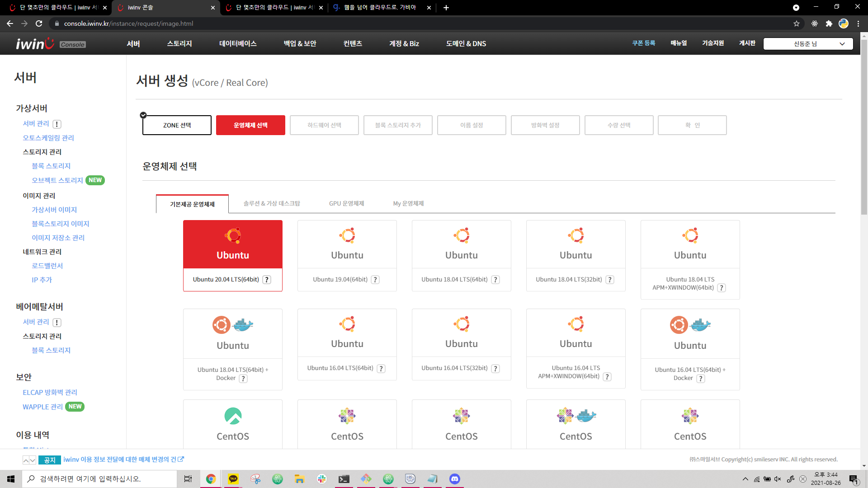The width and height of the screenshot is (868, 488).
Task: Show hidden system tray icons chevron
Action: (745, 479)
